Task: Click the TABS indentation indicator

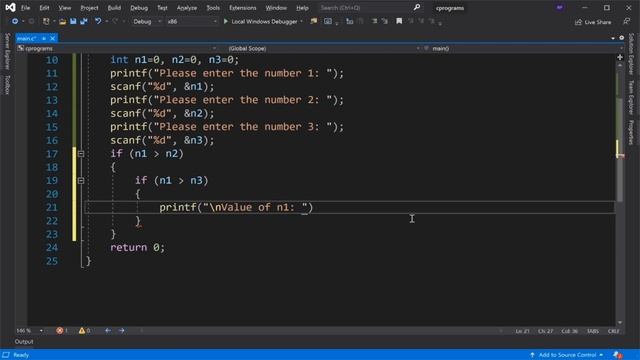Action: coord(593,331)
